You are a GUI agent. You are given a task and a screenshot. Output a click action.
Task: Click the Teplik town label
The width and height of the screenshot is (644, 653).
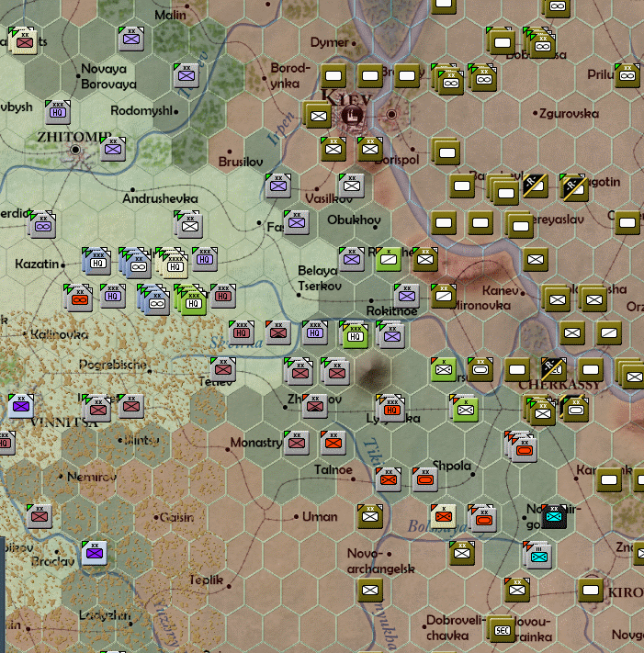pos(206,580)
